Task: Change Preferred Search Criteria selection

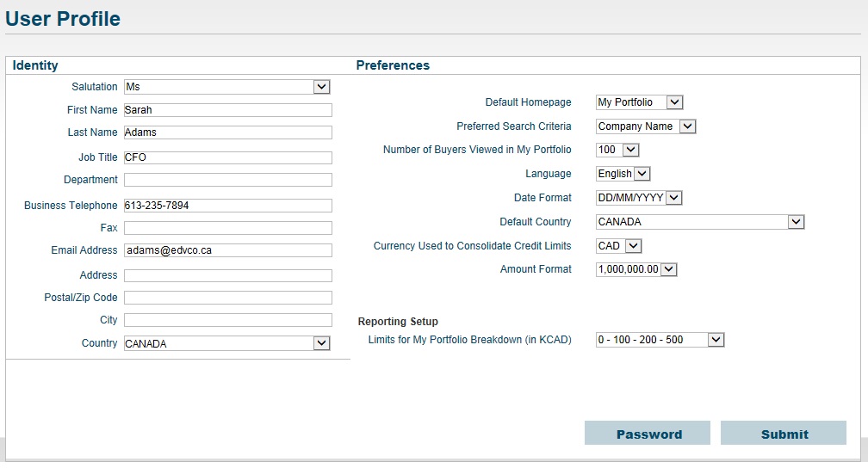Action: (646, 126)
